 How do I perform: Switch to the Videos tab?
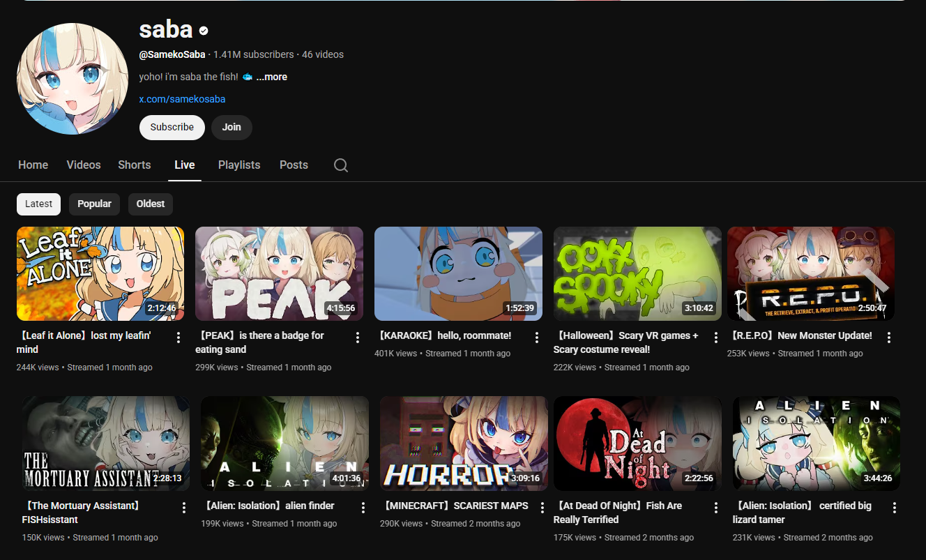pyautogui.click(x=84, y=165)
